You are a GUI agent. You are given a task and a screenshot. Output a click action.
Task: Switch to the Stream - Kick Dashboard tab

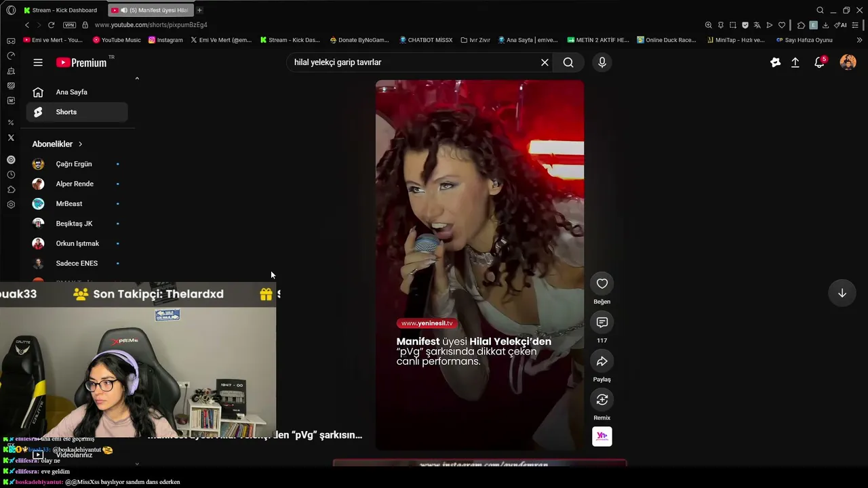pyautogui.click(x=61, y=10)
